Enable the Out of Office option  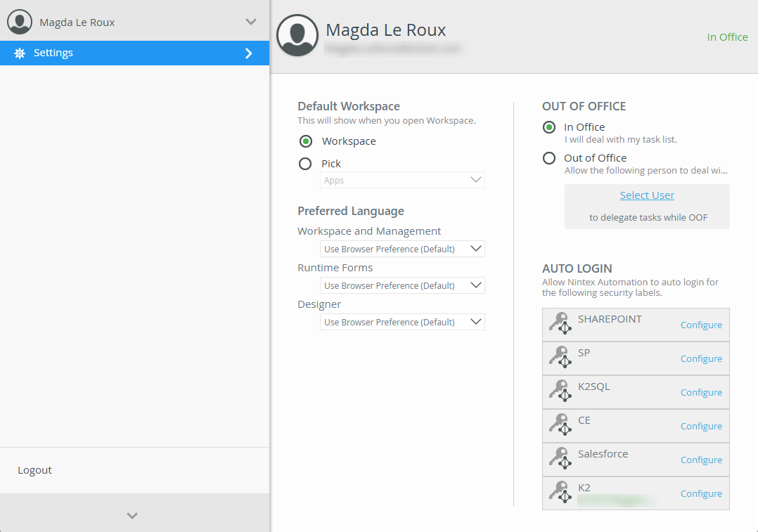point(549,158)
